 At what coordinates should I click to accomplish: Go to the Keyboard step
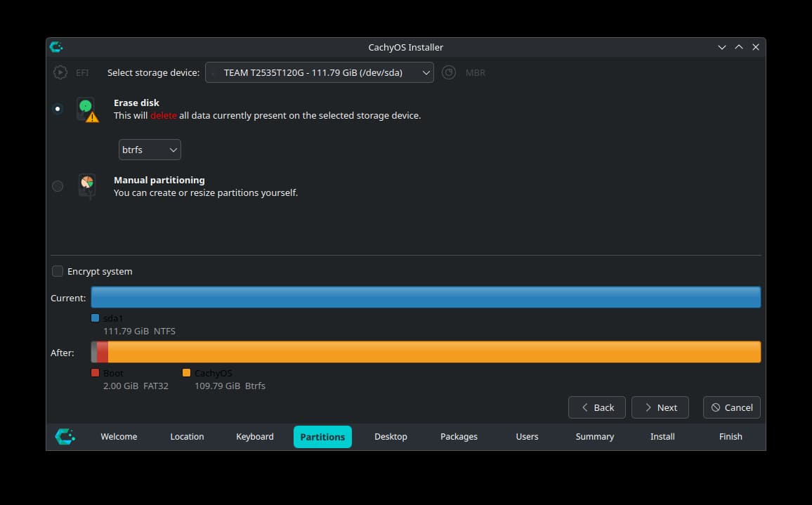pyautogui.click(x=255, y=437)
